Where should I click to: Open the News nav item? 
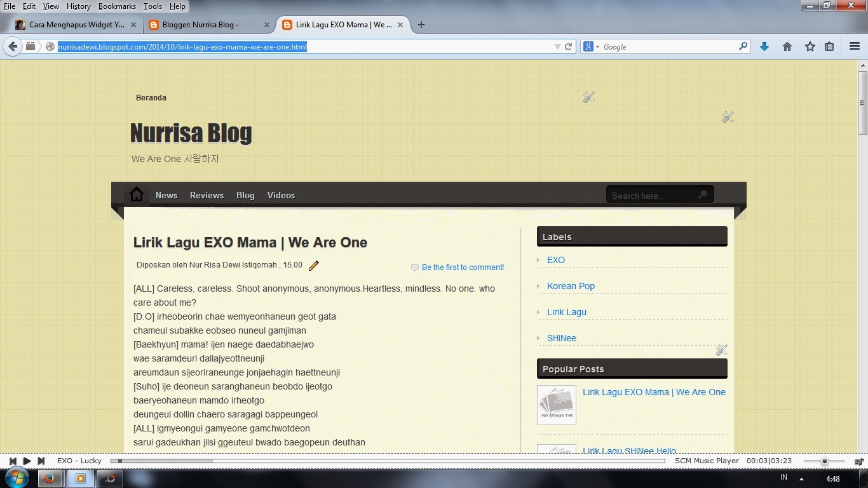(x=166, y=195)
